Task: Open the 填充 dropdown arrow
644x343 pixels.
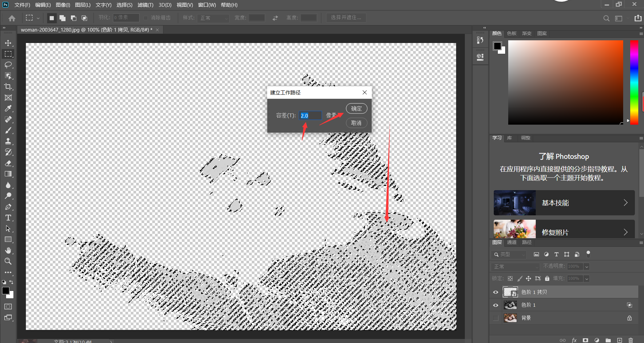Action: coord(587,279)
